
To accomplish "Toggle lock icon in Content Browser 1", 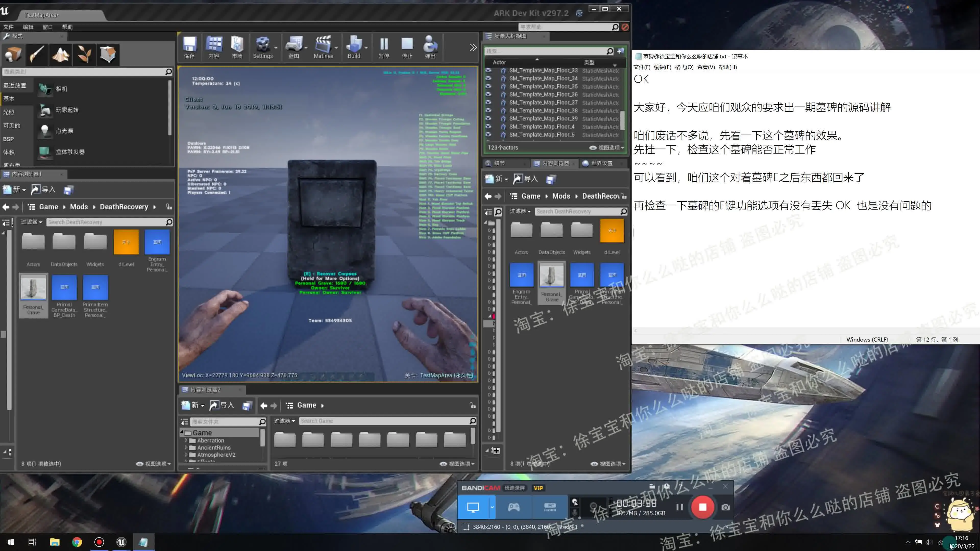I will pos(169,206).
